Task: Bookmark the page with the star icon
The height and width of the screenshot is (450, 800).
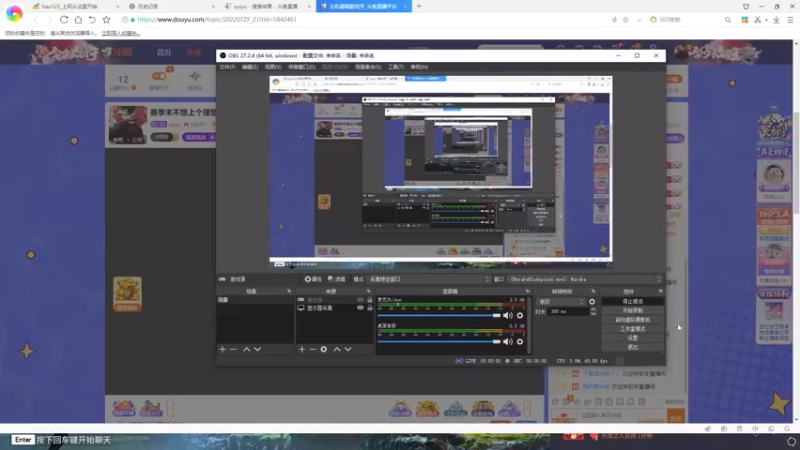Action: point(106,19)
